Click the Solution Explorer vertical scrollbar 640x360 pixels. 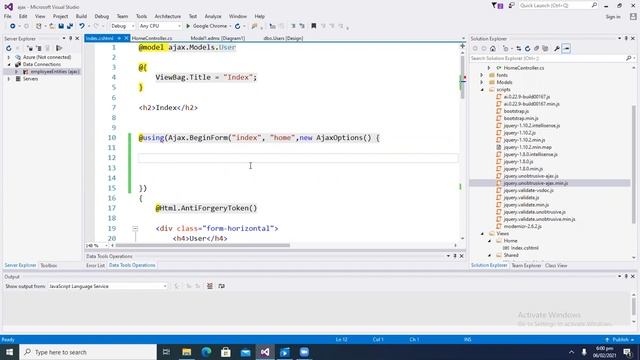(x=633, y=164)
